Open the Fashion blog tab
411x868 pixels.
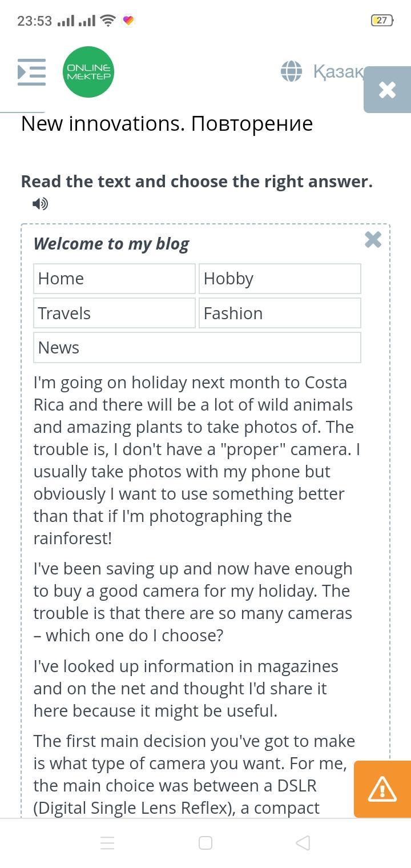click(x=280, y=313)
